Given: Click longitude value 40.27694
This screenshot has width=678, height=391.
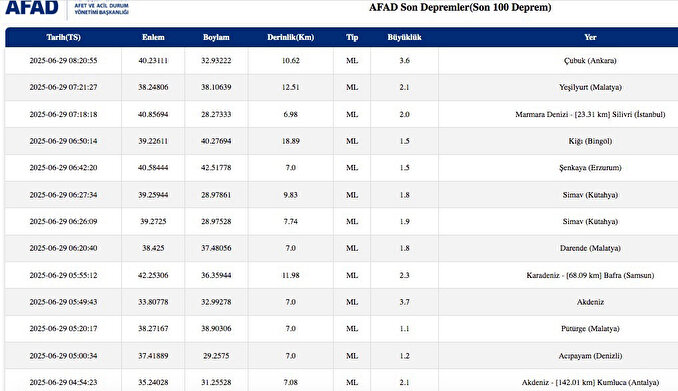Looking at the screenshot, I should pos(216,141).
